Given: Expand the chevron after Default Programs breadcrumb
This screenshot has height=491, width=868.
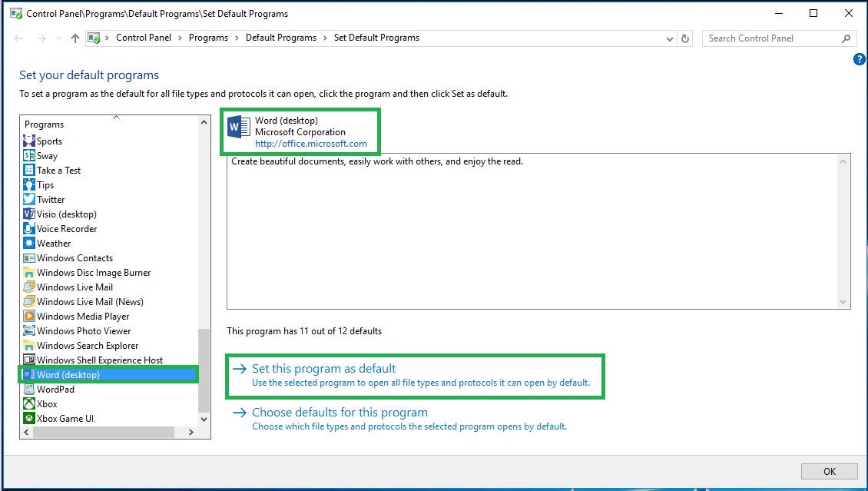Looking at the screenshot, I should 326,38.
